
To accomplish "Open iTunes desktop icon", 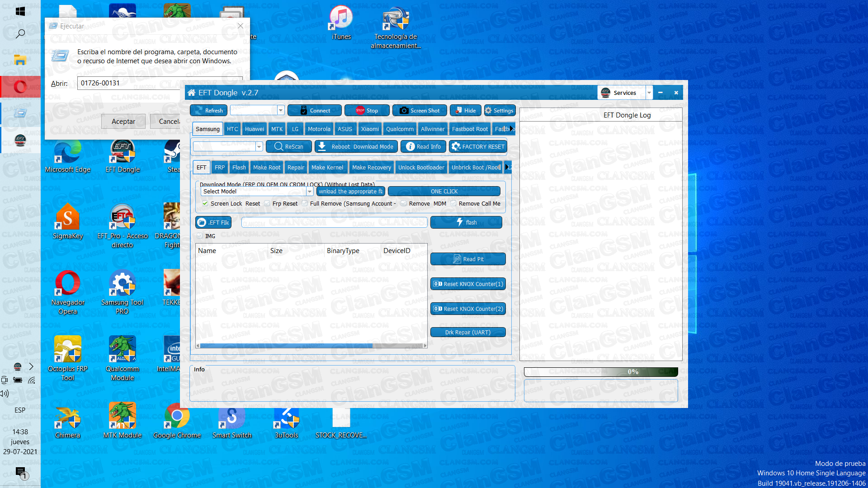I will (x=341, y=23).
